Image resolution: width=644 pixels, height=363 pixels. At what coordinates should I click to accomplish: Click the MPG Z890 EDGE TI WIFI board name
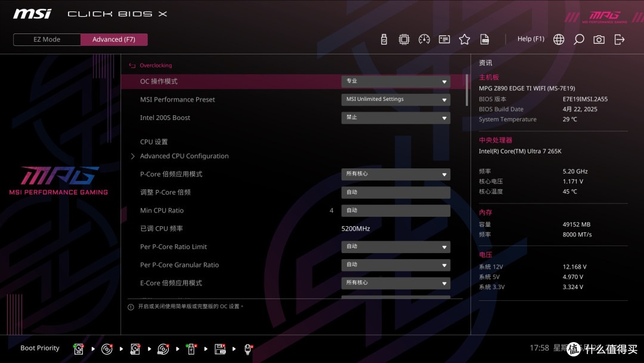point(527,88)
